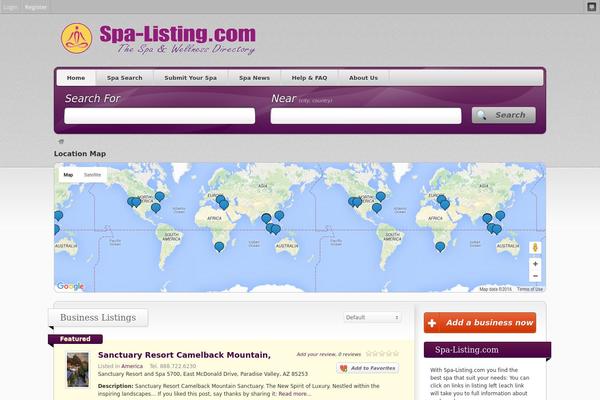Select the US east coast pin on left map
The width and height of the screenshot is (600, 400).
[160, 197]
